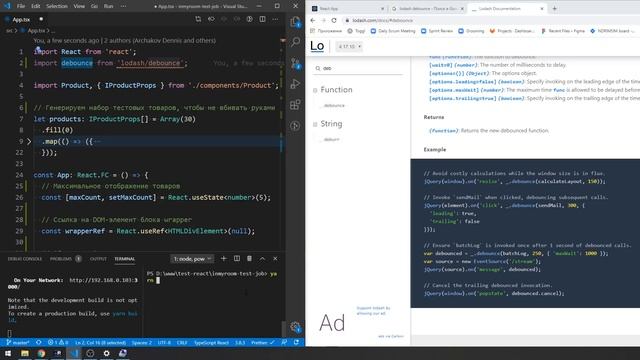
Task: Open the deburr link under String
Action: point(331,140)
